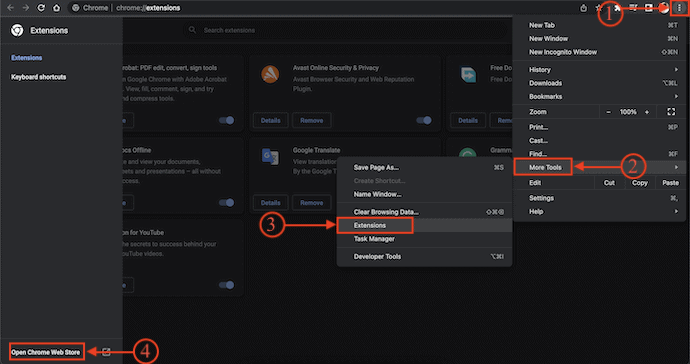
Task: Click Details for Google Translate
Action: point(271,202)
